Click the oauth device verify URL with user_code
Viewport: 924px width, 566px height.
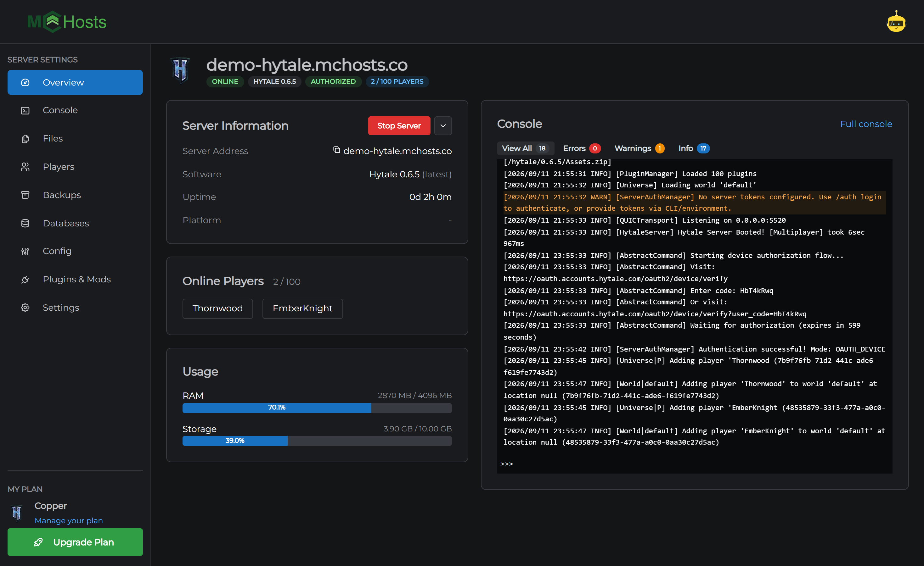pos(655,314)
